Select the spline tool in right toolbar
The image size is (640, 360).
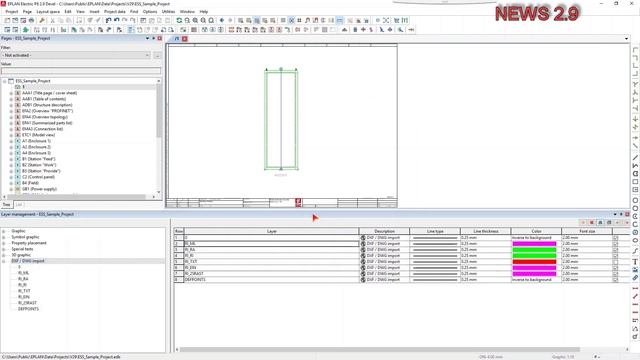pyautogui.click(x=635, y=251)
